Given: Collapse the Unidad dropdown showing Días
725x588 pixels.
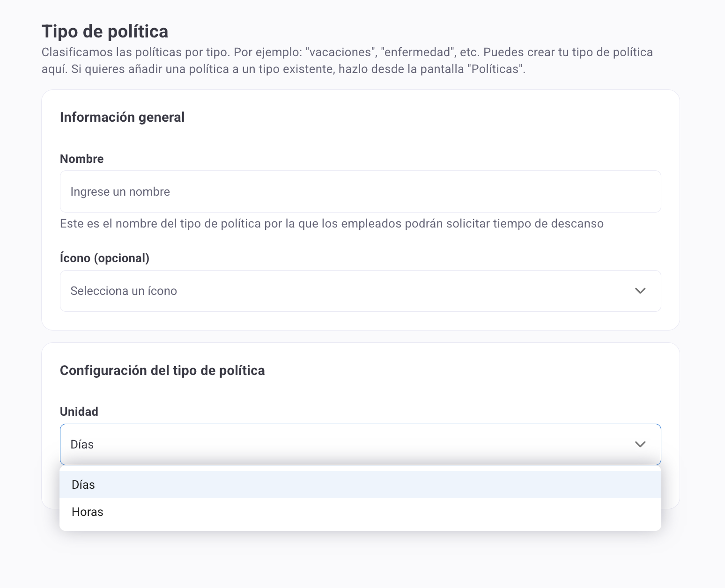Looking at the screenshot, I should pos(360,444).
